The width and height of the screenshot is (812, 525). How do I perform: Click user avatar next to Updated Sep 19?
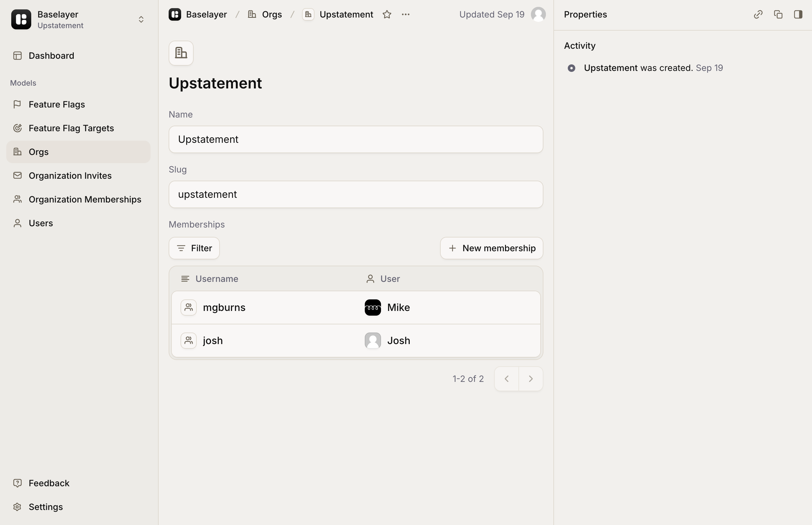[x=538, y=14]
